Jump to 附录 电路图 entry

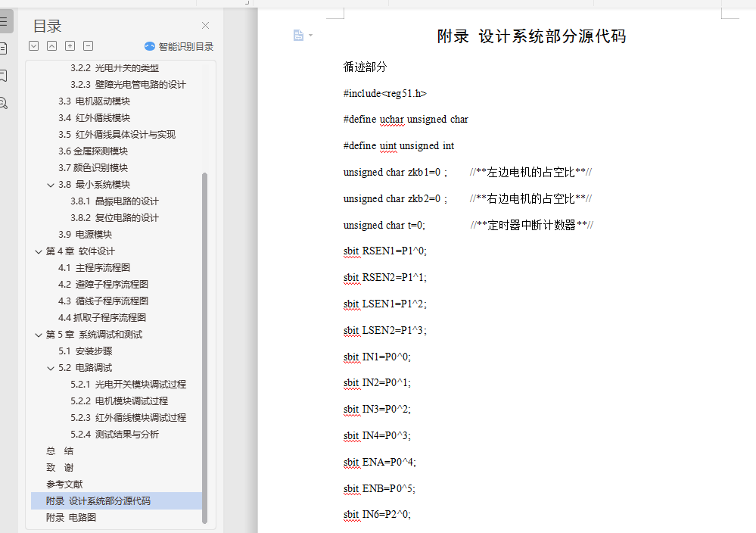click(71, 518)
